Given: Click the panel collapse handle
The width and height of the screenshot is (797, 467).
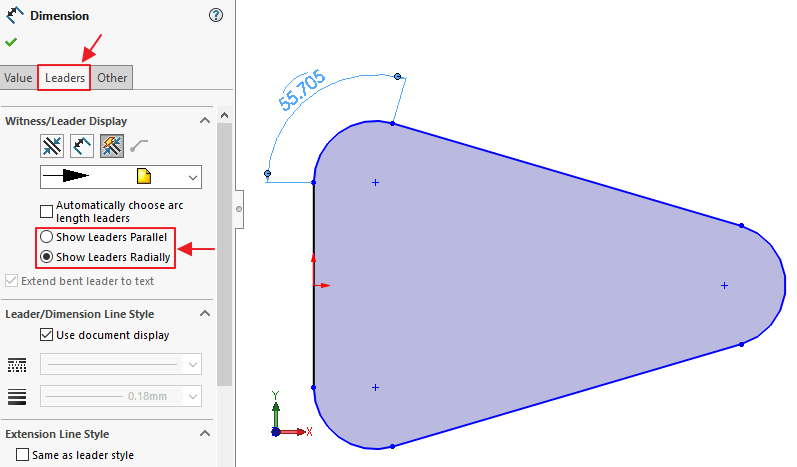Looking at the screenshot, I should [x=239, y=209].
